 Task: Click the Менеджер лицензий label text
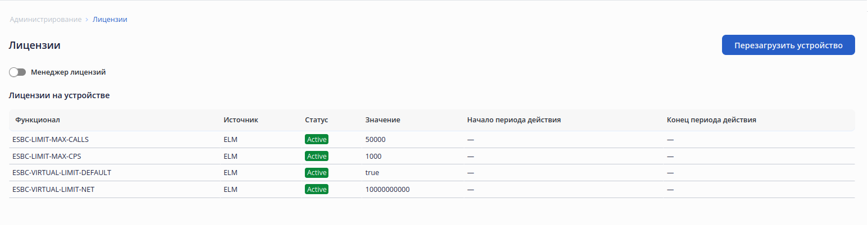(x=68, y=72)
